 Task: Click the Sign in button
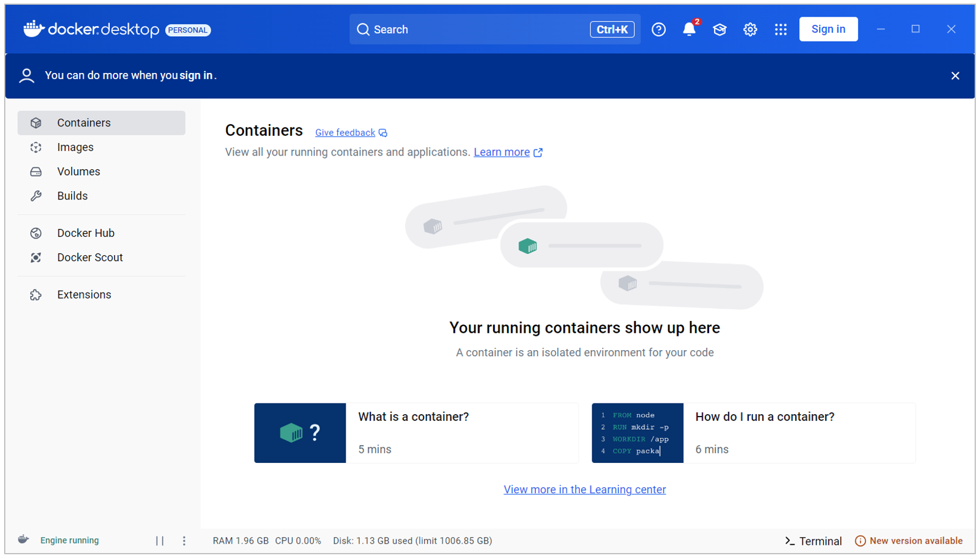coord(828,28)
